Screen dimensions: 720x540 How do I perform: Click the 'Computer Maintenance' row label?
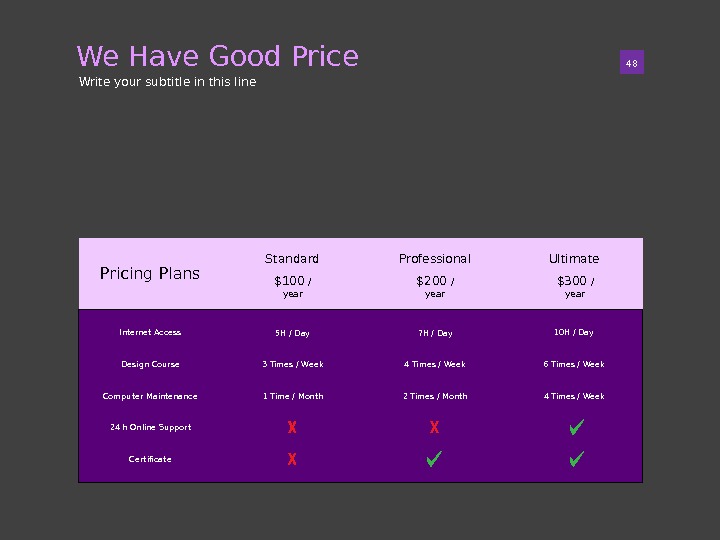point(150,396)
